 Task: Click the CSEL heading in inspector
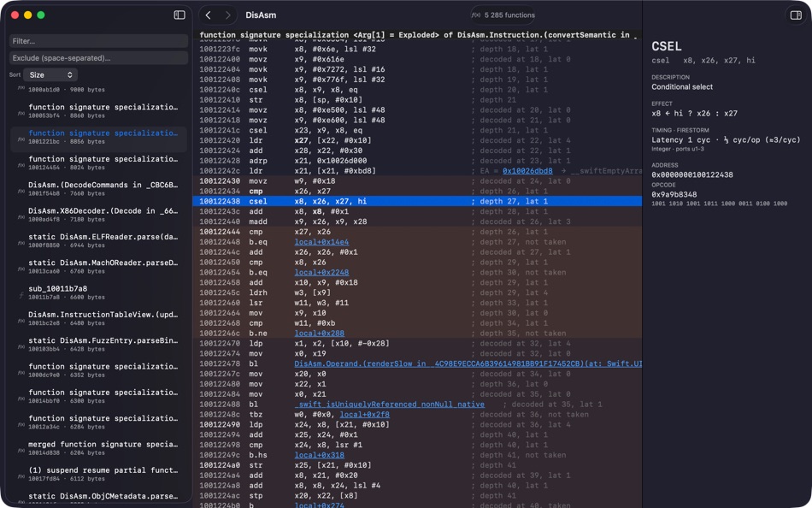click(x=667, y=46)
